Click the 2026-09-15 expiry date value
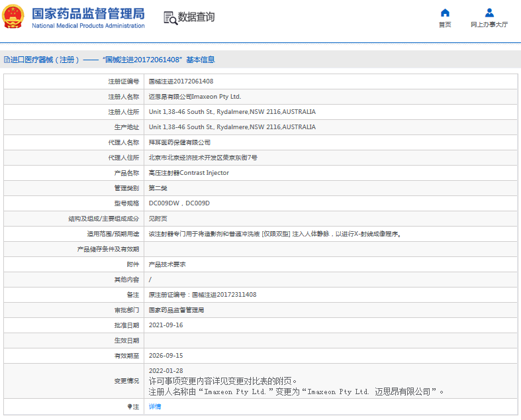 coord(166,355)
